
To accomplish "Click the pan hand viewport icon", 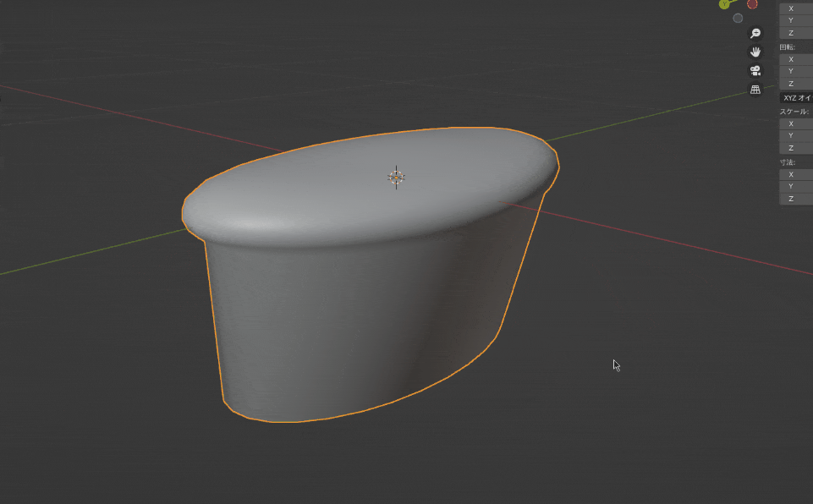I will [755, 52].
